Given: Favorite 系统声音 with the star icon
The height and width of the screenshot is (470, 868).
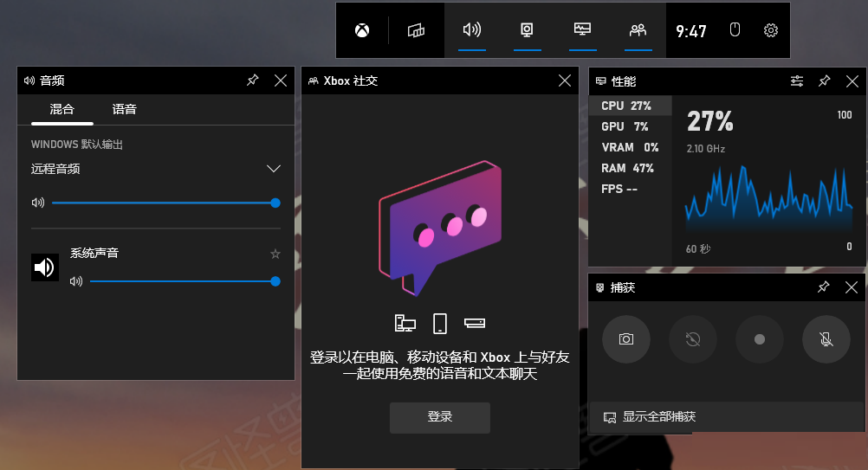Looking at the screenshot, I should click(275, 254).
